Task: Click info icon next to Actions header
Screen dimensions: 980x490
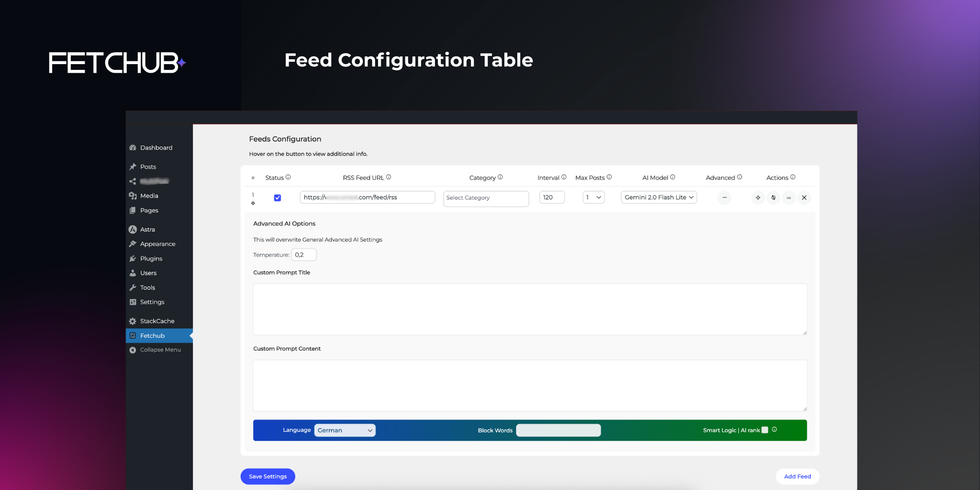Action: coord(793,177)
